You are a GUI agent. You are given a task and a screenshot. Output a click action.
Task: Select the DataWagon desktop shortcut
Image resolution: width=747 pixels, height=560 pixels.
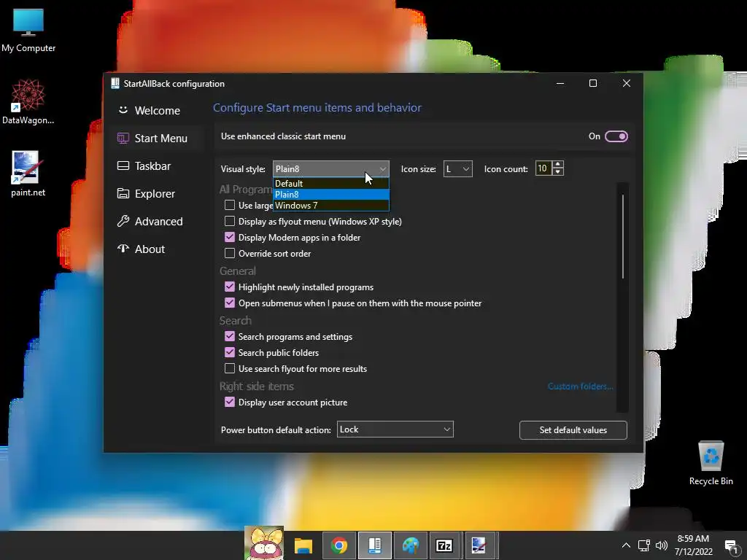click(x=28, y=101)
